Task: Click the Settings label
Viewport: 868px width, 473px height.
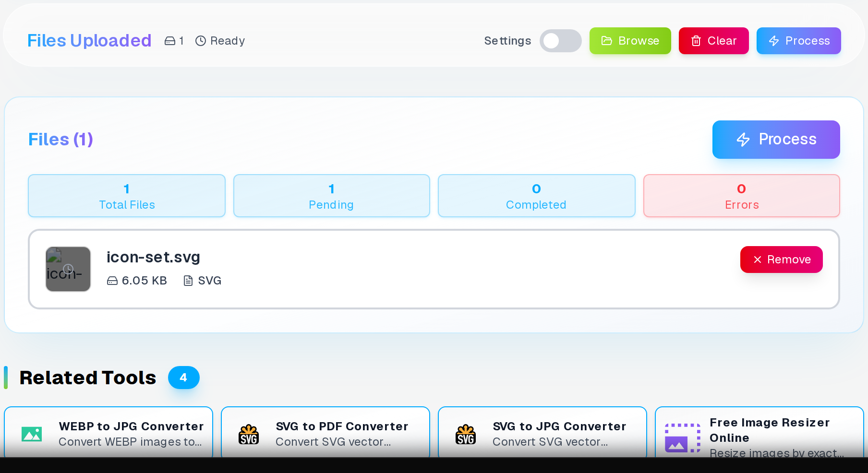Action: coord(507,41)
